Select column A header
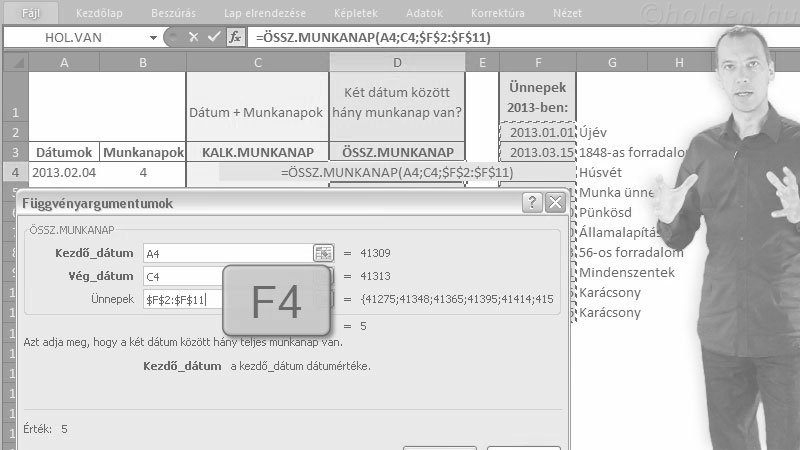The image size is (800, 450). pyautogui.click(x=64, y=62)
